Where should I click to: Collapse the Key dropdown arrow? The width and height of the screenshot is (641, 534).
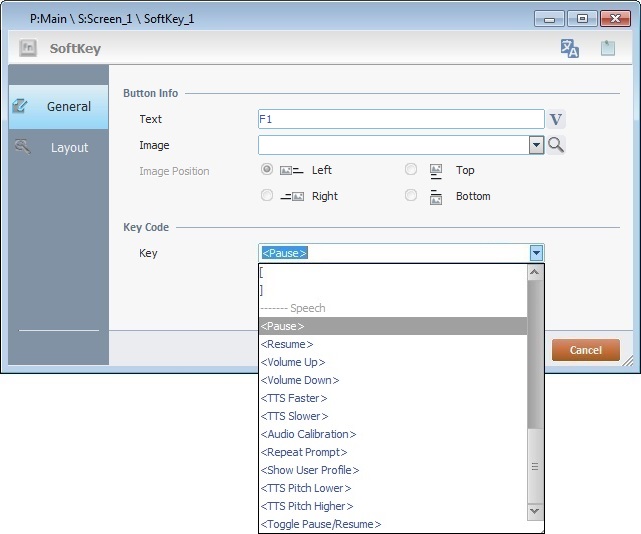click(536, 253)
